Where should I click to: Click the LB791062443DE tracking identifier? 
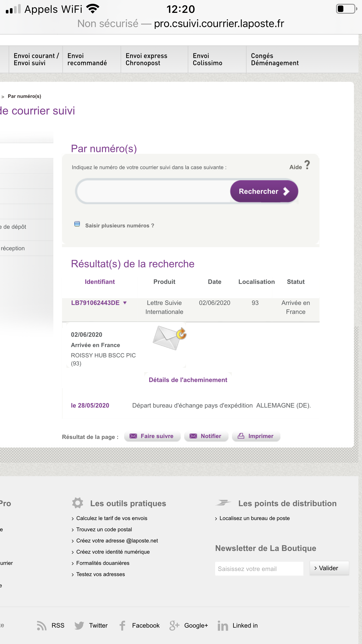pos(95,303)
